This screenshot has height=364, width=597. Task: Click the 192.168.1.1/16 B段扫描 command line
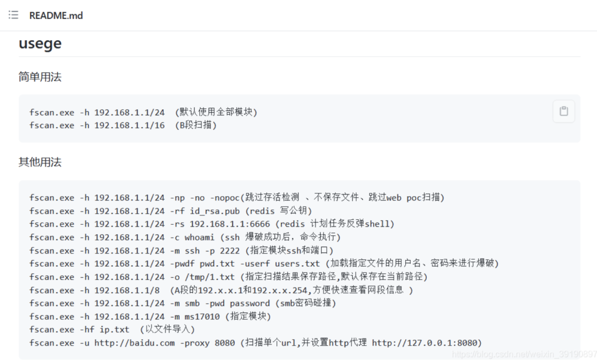(x=123, y=125)
